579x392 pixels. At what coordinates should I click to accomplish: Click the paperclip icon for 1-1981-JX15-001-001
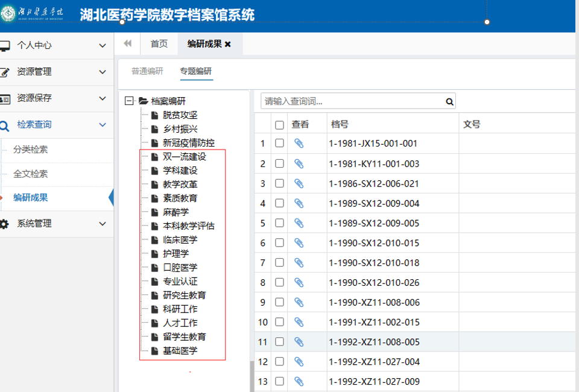coord(299,144)
